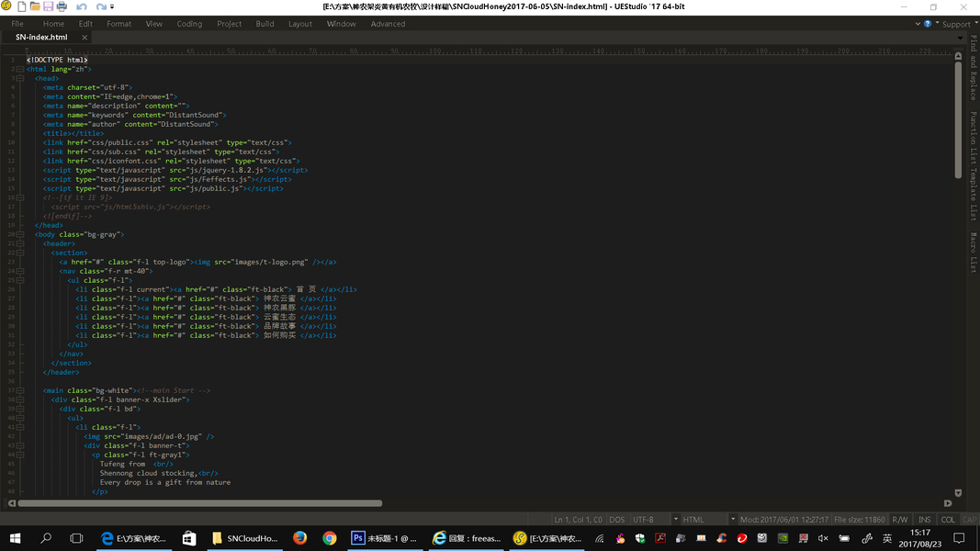Open the Home ribbon tab
The image size is (980, 551).
point(54,24)
